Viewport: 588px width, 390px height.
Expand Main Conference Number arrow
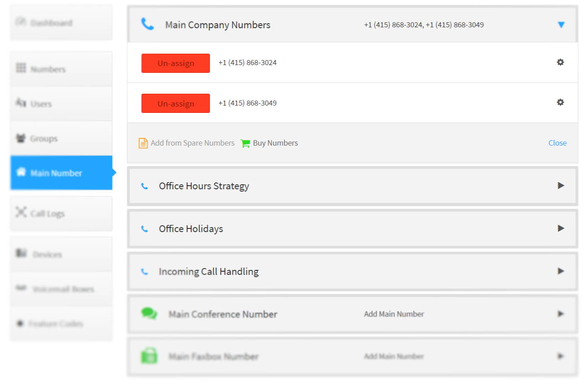point(561,314)
